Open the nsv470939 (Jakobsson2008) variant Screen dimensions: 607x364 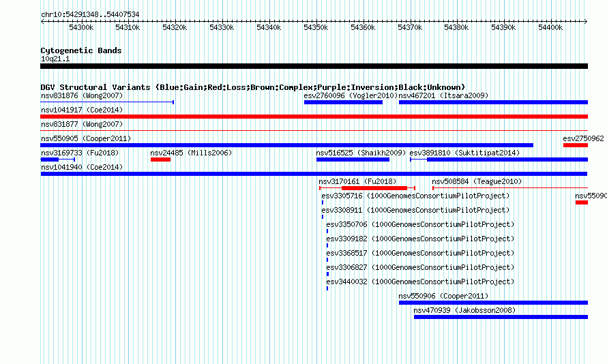pyautogui.click(x=464, y=310)
